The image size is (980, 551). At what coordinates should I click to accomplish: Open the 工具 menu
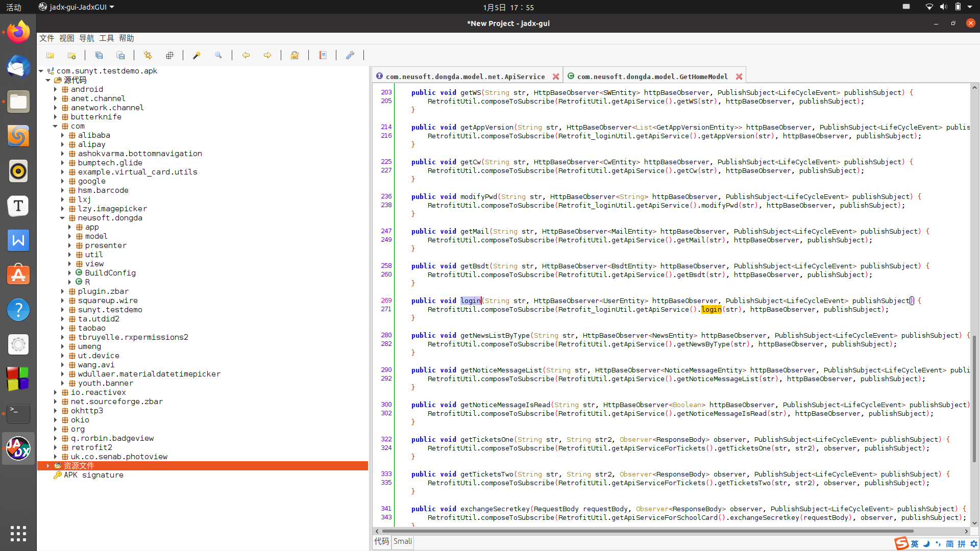107,38
